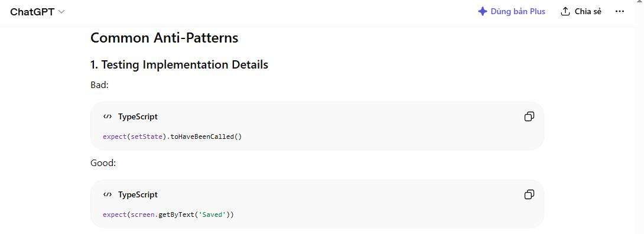The height and width of the screenshot is (234, 644).
Task: Copy the setState code block
Action: (x=529, y=116)
